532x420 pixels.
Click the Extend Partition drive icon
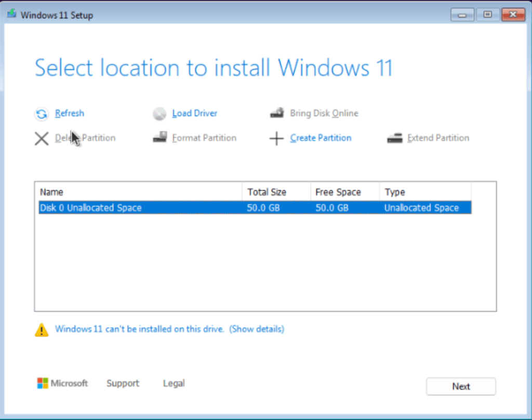tap(395, 138)
